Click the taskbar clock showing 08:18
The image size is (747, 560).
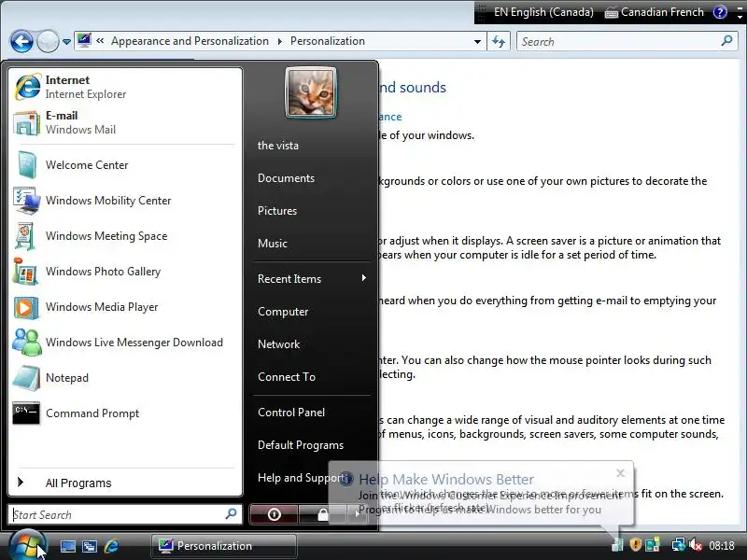(721, 546)
